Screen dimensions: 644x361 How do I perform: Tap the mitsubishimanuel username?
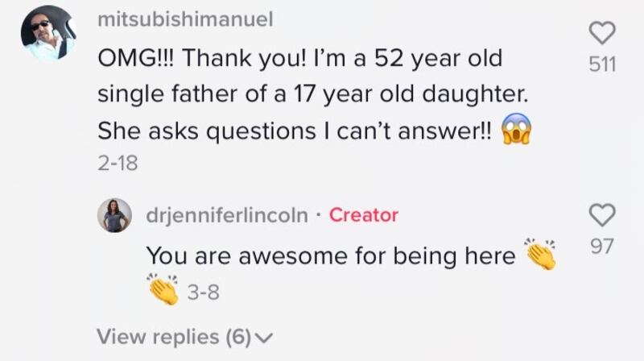pos(184,20)
